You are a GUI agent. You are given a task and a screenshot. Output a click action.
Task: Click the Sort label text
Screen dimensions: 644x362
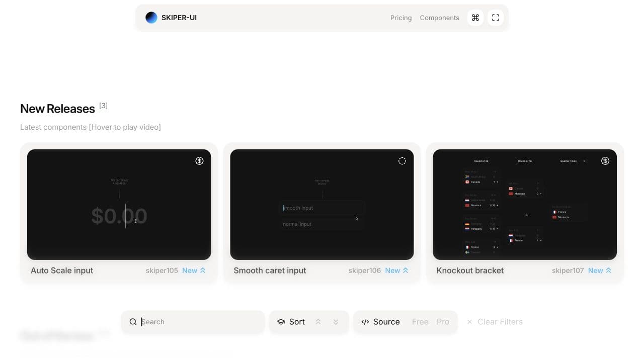(297, 322)
